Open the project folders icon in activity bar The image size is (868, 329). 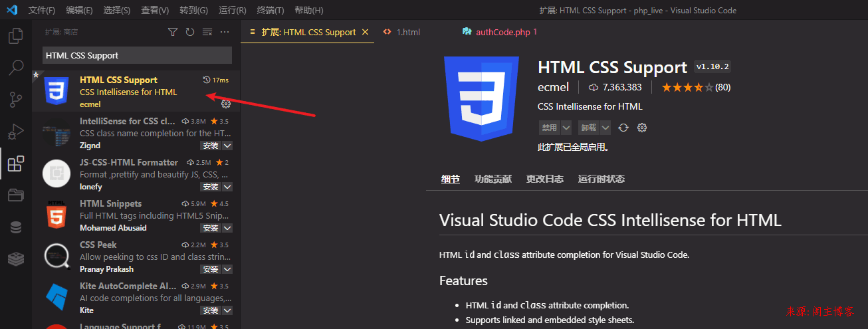pyautogui.click(x=16, y=195)
